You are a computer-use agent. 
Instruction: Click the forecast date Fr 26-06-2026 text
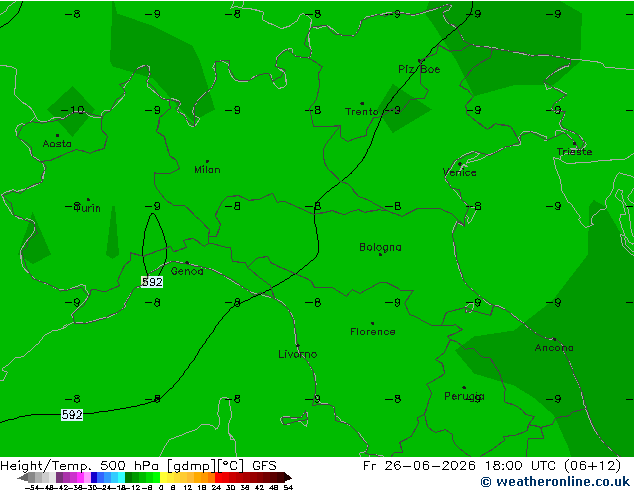pyautogui.click(x=419, y=466)
